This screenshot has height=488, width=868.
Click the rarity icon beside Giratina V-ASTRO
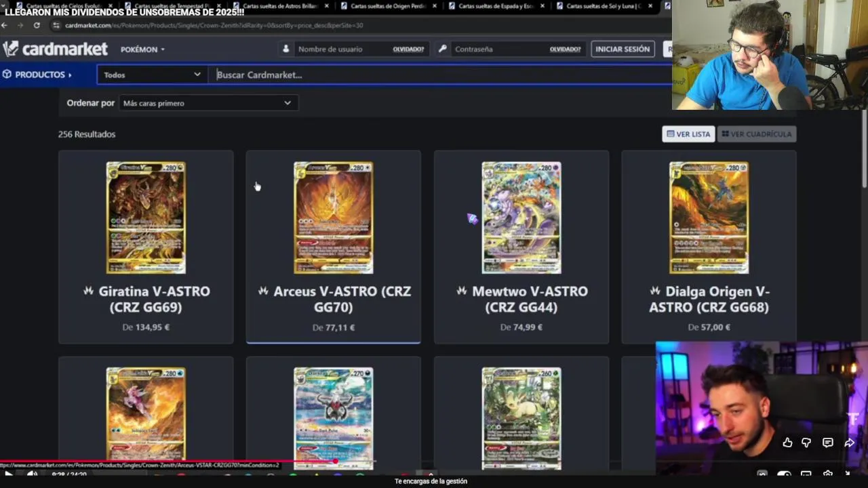point(88,291)
